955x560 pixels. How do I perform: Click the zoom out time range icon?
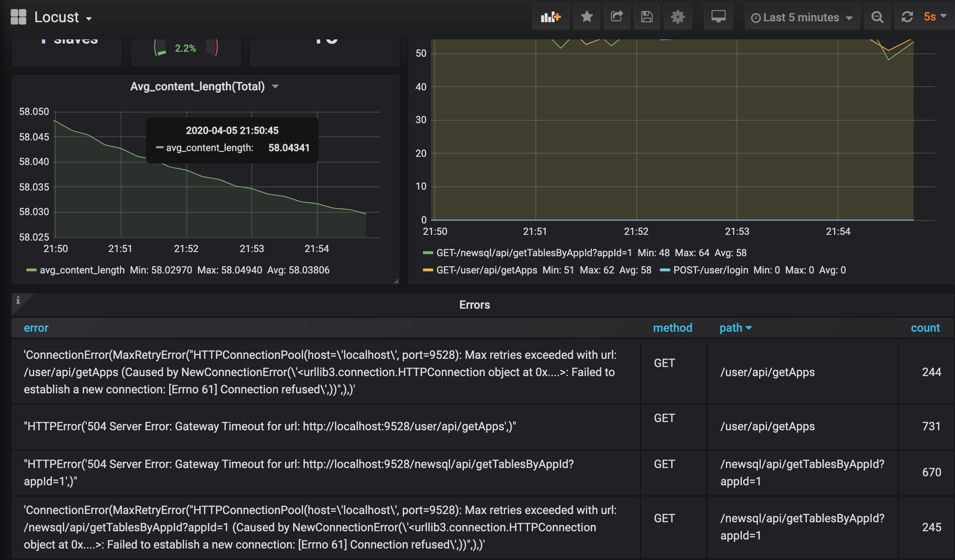coord(877,17)
